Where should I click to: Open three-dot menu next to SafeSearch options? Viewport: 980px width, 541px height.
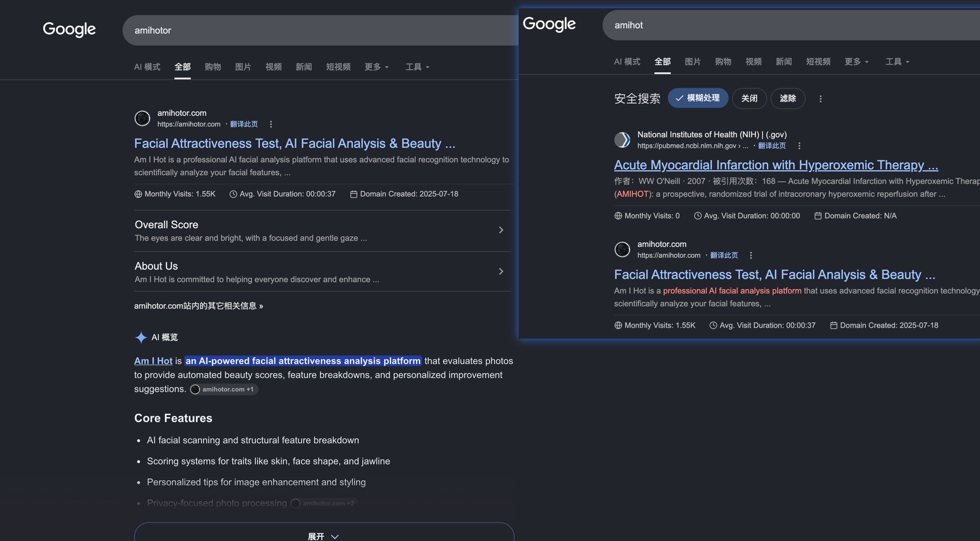[x=821, y=99]
